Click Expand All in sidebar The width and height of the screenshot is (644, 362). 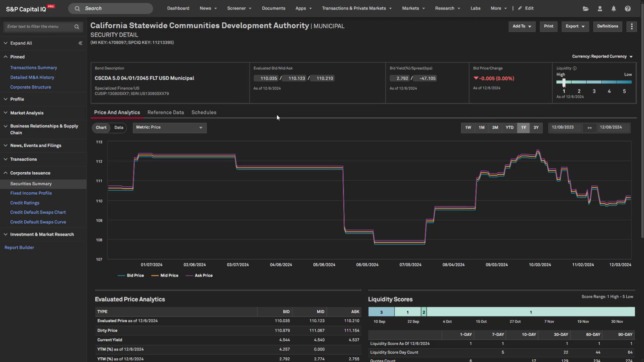pos(21,43)
